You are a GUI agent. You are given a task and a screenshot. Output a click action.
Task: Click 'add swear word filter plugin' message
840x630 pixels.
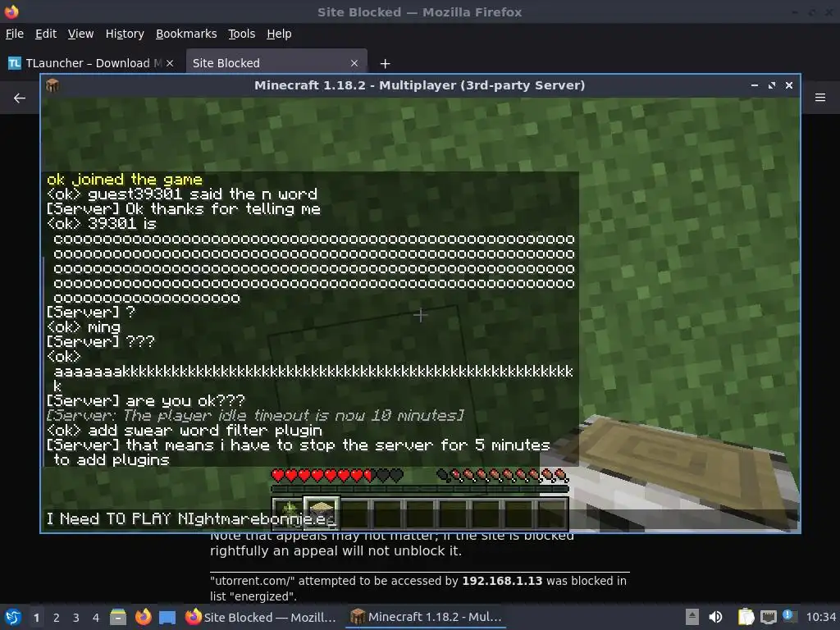(204, 430)
